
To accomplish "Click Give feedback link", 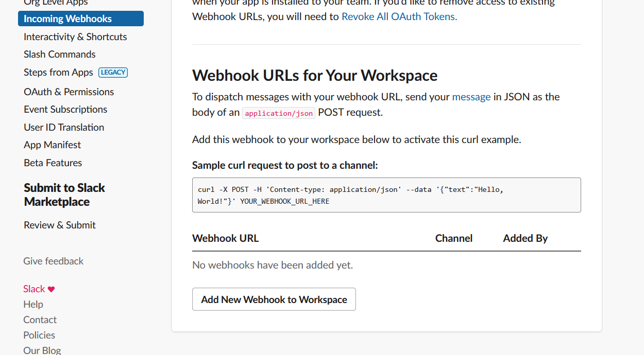I will coord(53,261).
